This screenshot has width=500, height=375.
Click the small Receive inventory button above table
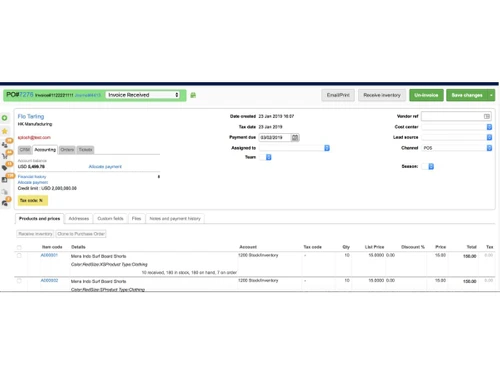(35, 234)
